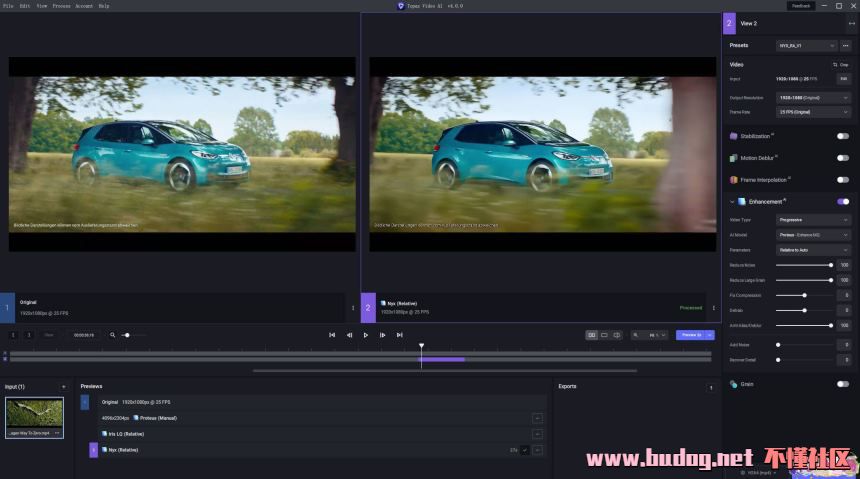Image resolution: width=860 pixels, height=479 pixels.
Task: Skip to the last frame
Action: pyautogui.click(x=399, y=335)
